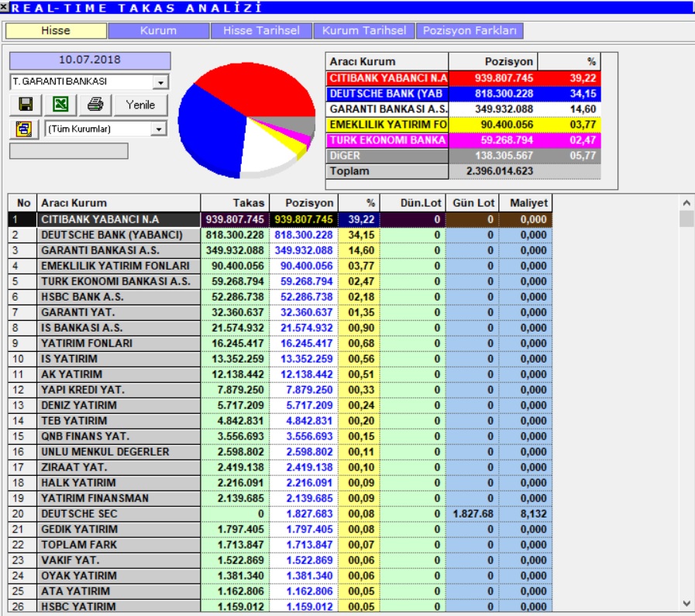Image resolution: width=695 pixels, height=616 pixels.
Task: Select the DEUTSCHE BANK (YABANCI) row
Action: pos(280,235)
